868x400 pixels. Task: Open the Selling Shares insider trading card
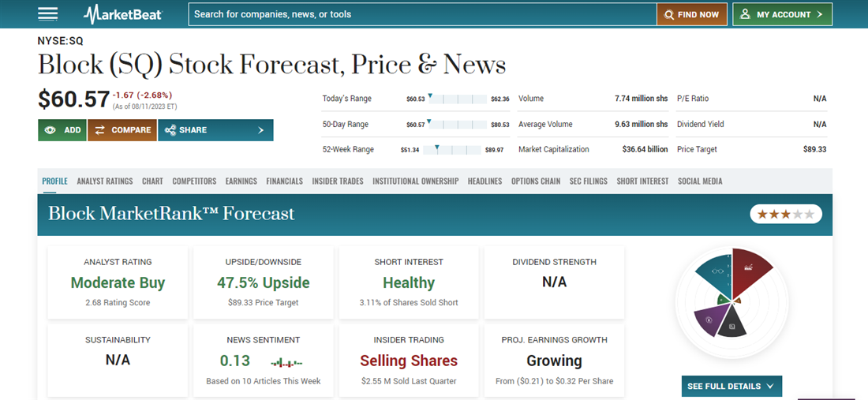pos(409,361)
